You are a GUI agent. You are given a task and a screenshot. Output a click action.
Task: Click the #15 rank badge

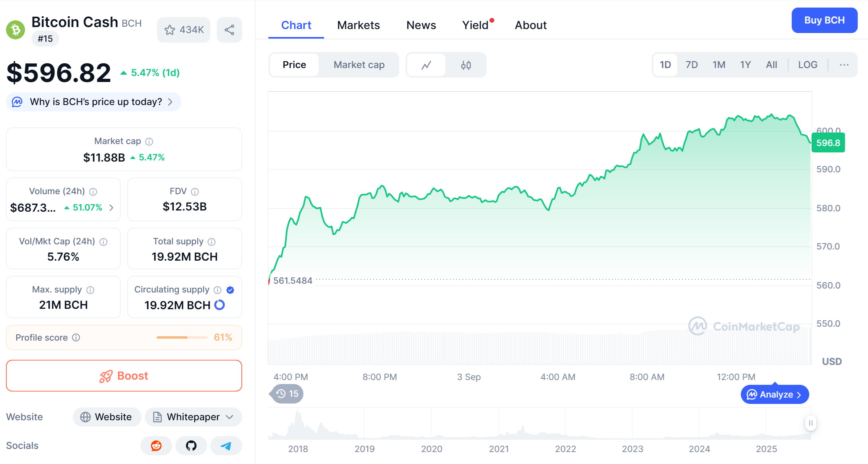(x=45, y=39)
